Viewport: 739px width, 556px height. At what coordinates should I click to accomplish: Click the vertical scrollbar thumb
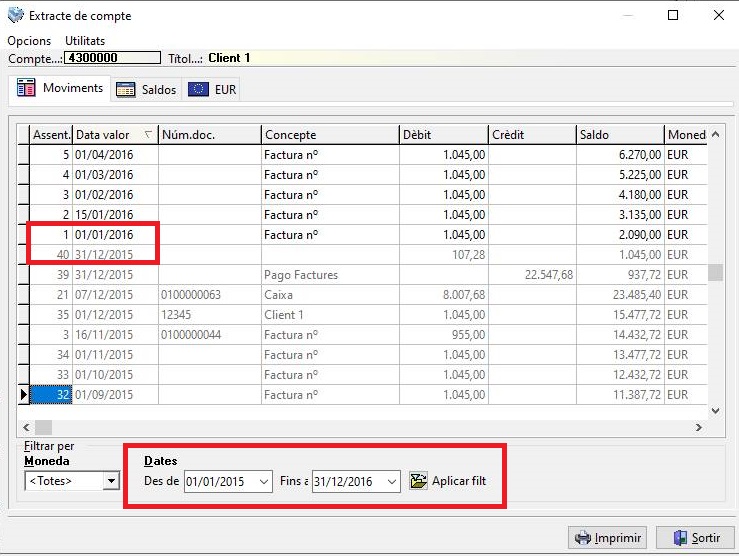click(x=715, y=272)
